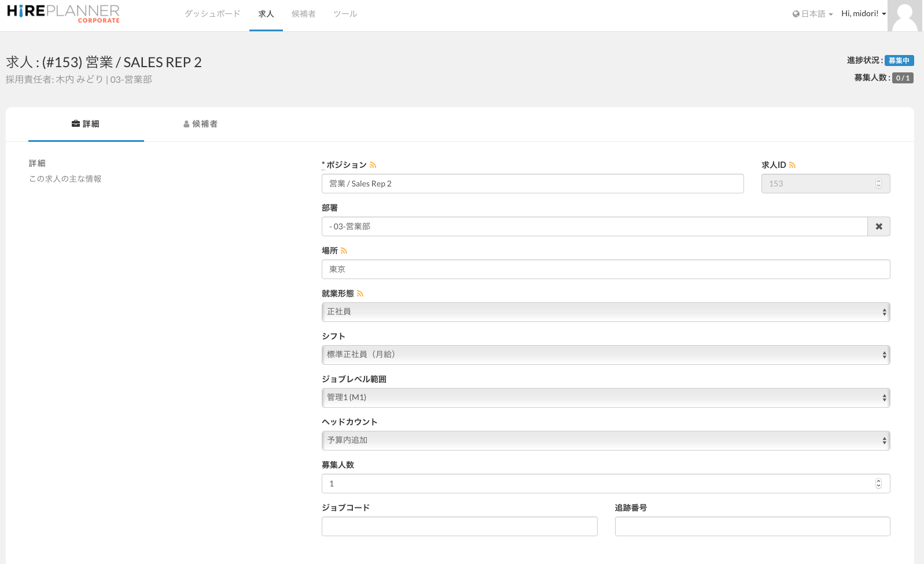The width and height of the screenshot is (924, 564).
Task: Click the RSS icon beside 場所 label
Action: click(344, 251)
